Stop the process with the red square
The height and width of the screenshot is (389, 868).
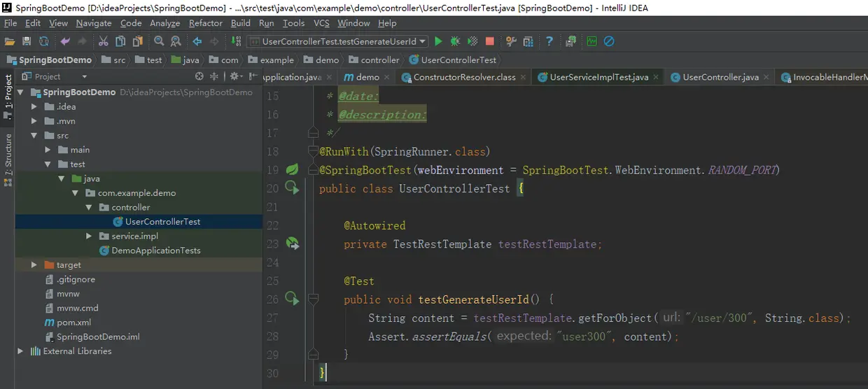coord(490,42)
